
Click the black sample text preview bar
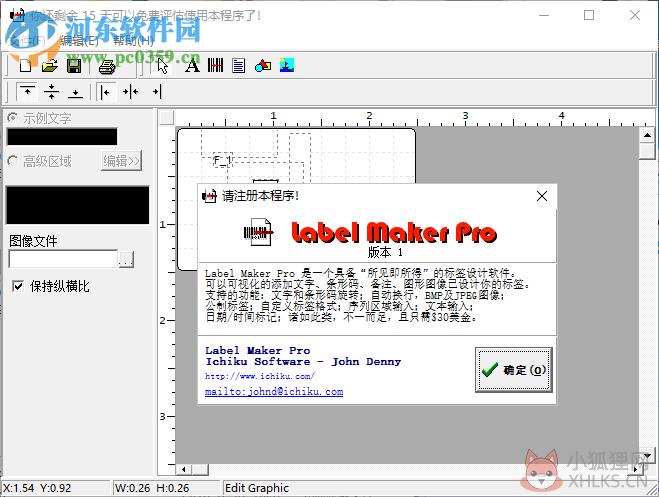62,137
